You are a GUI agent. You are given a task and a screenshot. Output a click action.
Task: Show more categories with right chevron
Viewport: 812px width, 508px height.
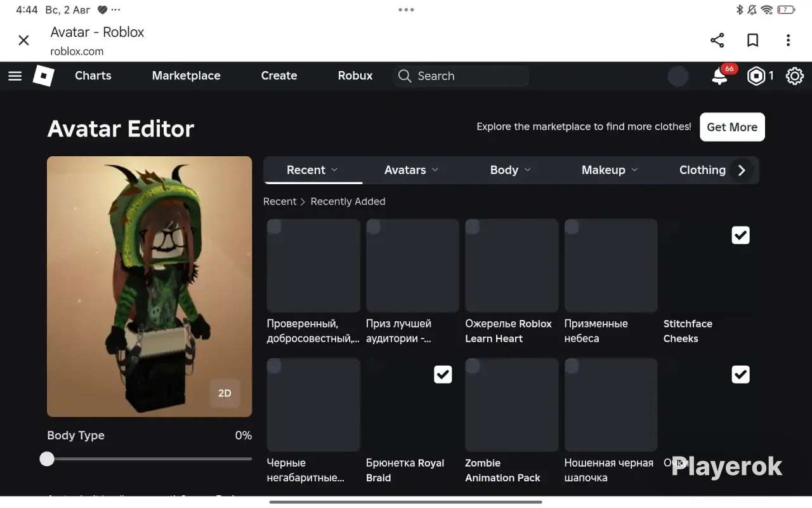point(742,170)
